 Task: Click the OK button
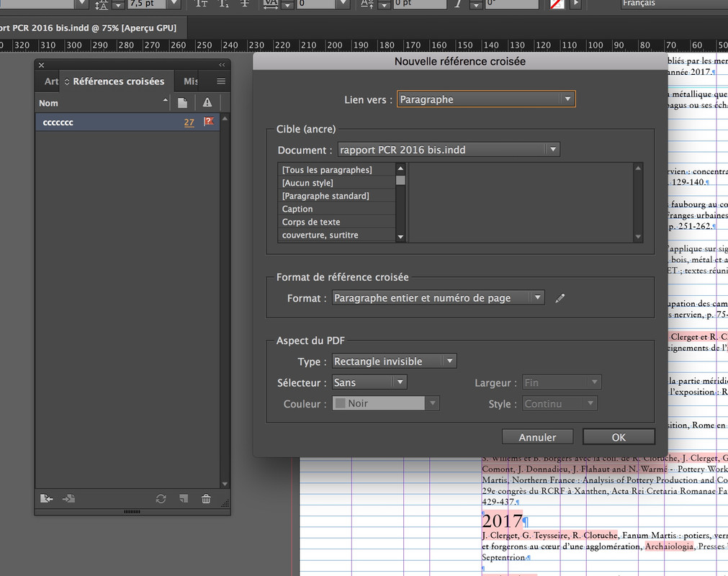619,437
